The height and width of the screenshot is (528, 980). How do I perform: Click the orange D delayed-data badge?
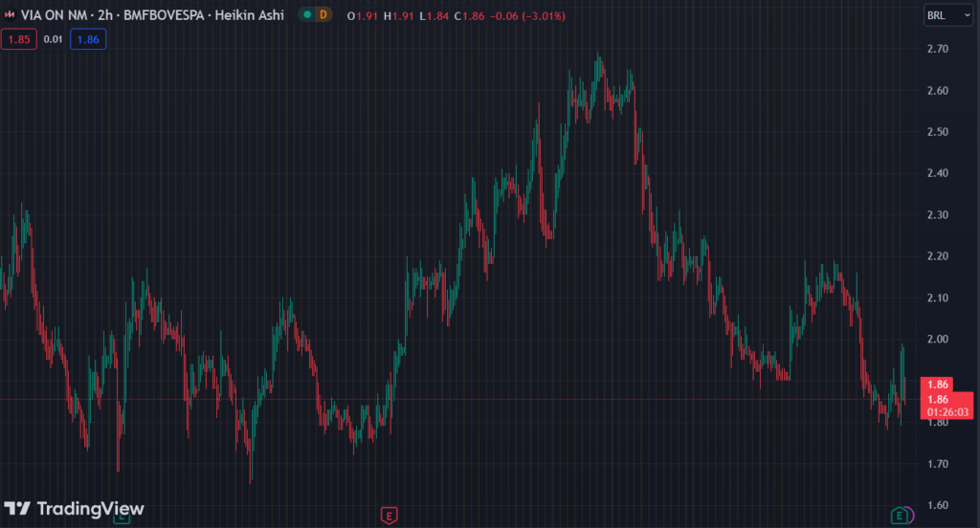pos(323,14)
